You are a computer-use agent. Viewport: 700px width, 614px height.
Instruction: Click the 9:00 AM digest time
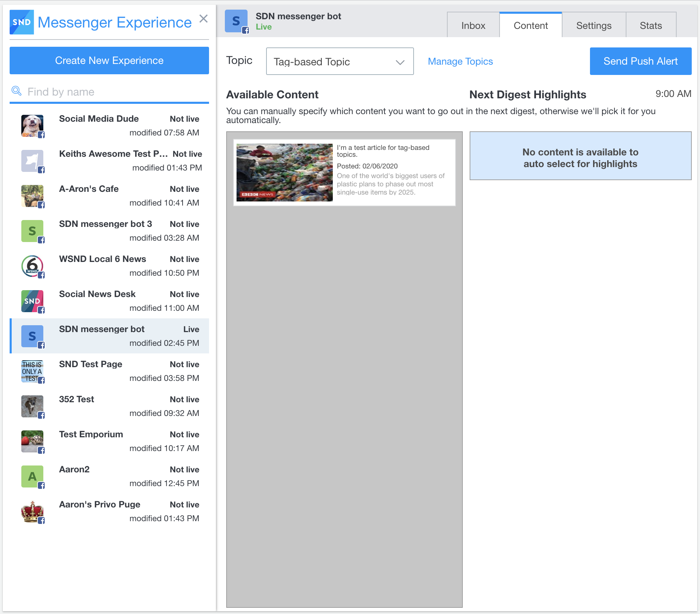tap(673, 94)
